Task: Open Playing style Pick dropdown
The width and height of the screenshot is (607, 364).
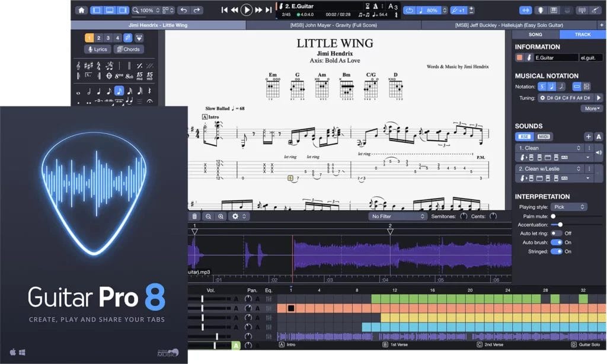Action: 568,207
